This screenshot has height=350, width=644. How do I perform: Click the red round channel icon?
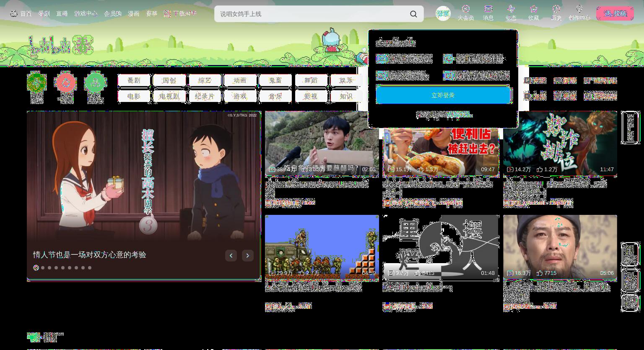(x=66, y=83)
